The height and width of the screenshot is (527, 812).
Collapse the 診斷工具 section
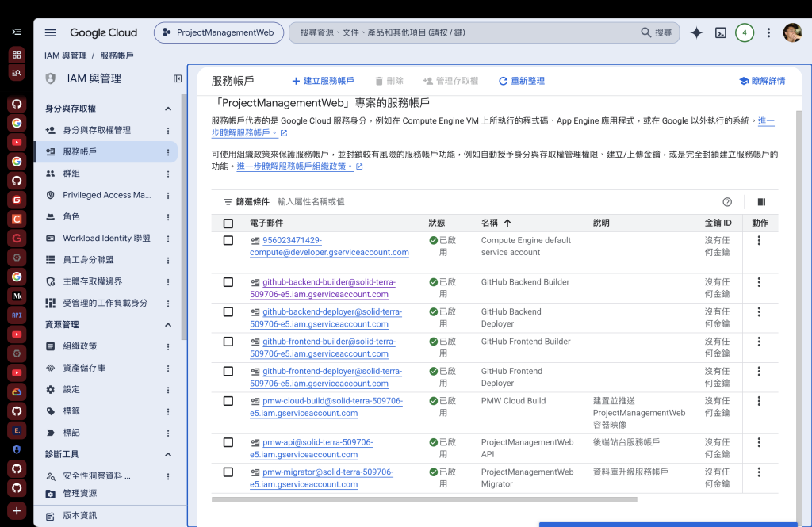pyautogui.click(x=168, y=455)
